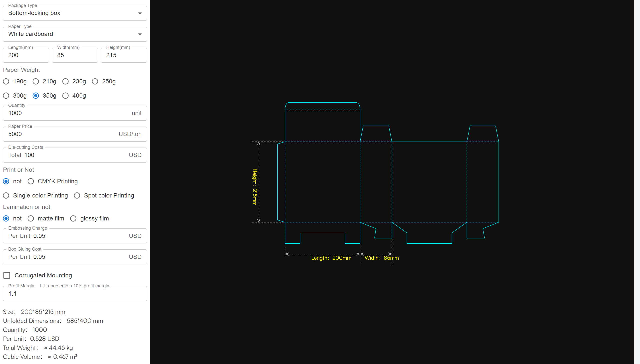This screenshot has height=364, width=640.
Task: Expand the Paper Type dropdown arrow
Action: point(140,34)
